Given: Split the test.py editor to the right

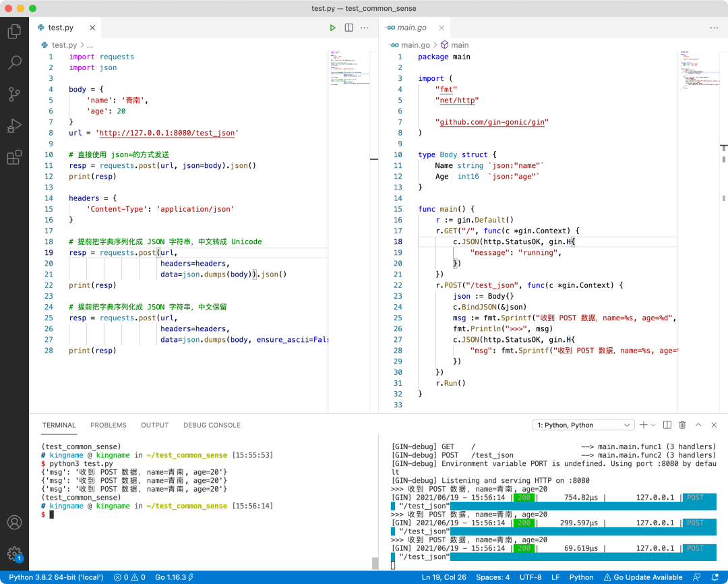Looking at the screenshot, I should (x=348, y=28).
